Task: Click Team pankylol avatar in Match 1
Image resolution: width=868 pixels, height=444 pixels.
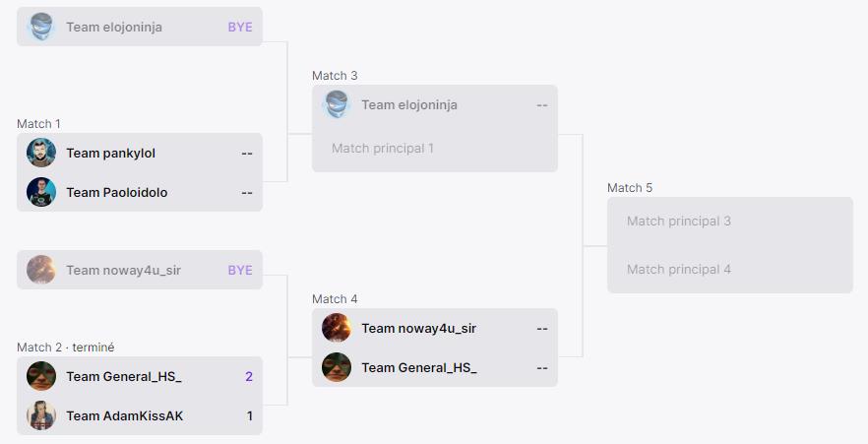Action: tap(41, 153)
